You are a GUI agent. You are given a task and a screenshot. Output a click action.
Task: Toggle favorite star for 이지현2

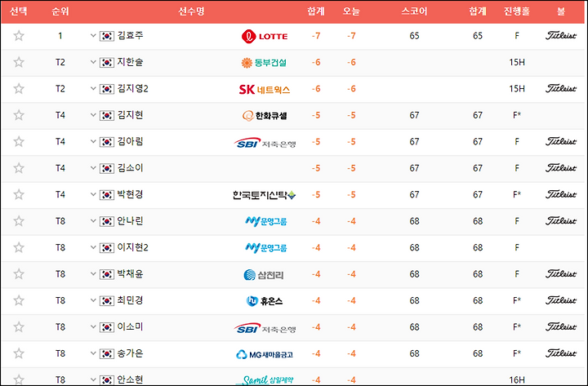pyautogui.click(x=19, y=248)
